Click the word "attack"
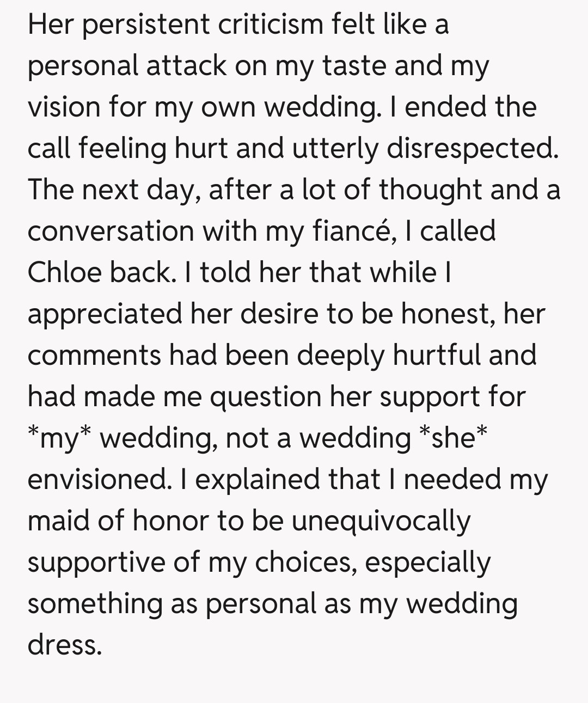The width and height of the screenshot is (588, 703). pyautogui.click(x=186, y=66)
